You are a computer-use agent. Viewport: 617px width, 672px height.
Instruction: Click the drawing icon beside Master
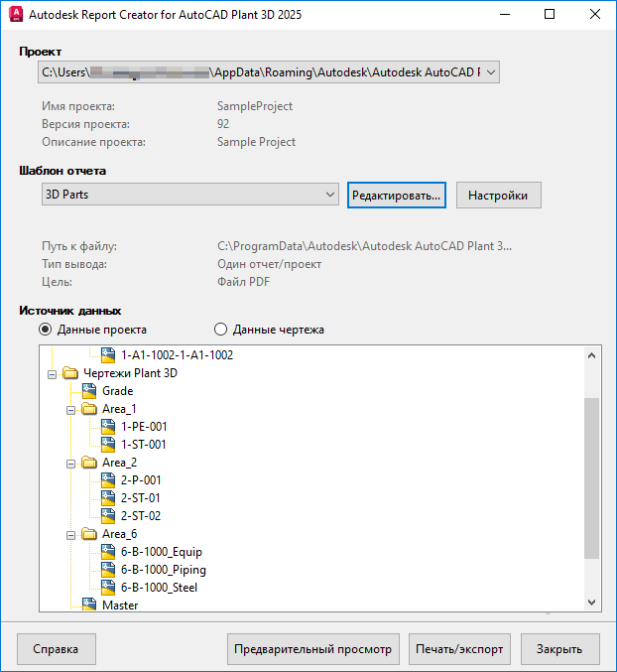(x=89, y=605)
